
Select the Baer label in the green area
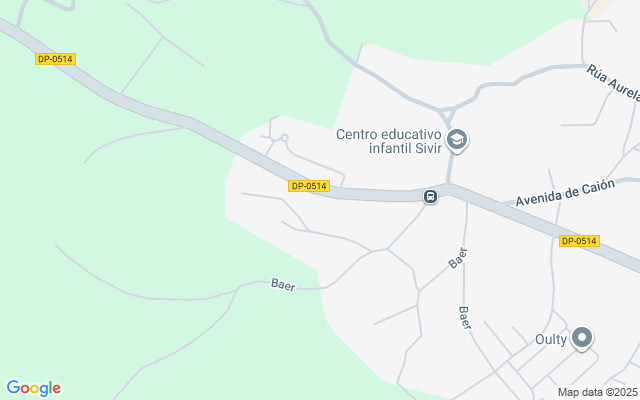(x=283, y=284)
